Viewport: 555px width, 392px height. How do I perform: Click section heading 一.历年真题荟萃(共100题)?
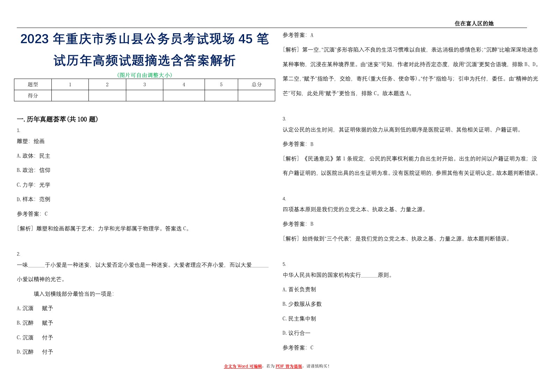click(57, 119)
